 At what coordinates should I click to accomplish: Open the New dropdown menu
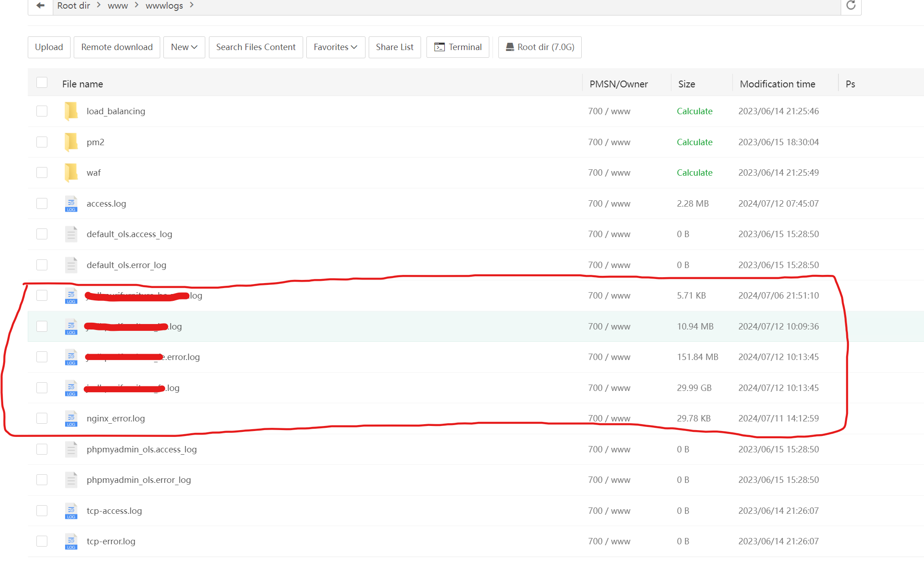tap(184, 47)
